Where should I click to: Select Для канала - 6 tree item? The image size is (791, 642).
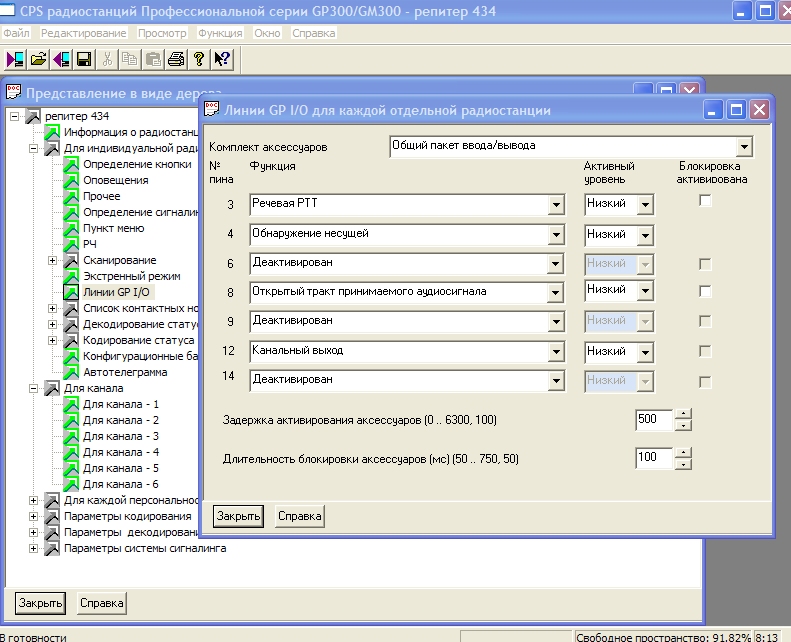tap(121, 484)
